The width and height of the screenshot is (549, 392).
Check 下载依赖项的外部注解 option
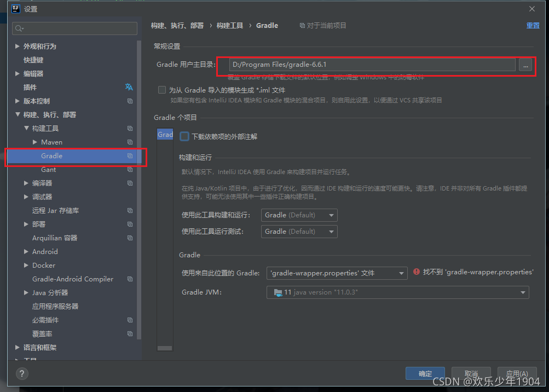tap(184, 137)
